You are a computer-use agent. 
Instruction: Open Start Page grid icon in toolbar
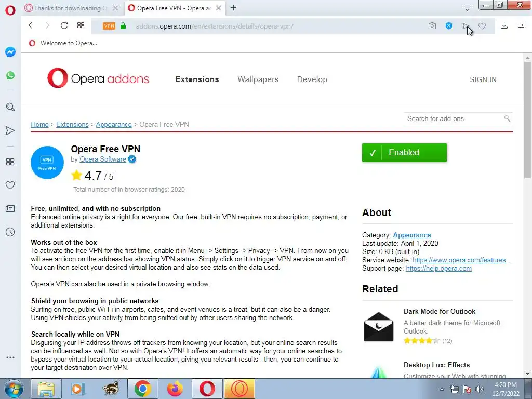[81, 25]
